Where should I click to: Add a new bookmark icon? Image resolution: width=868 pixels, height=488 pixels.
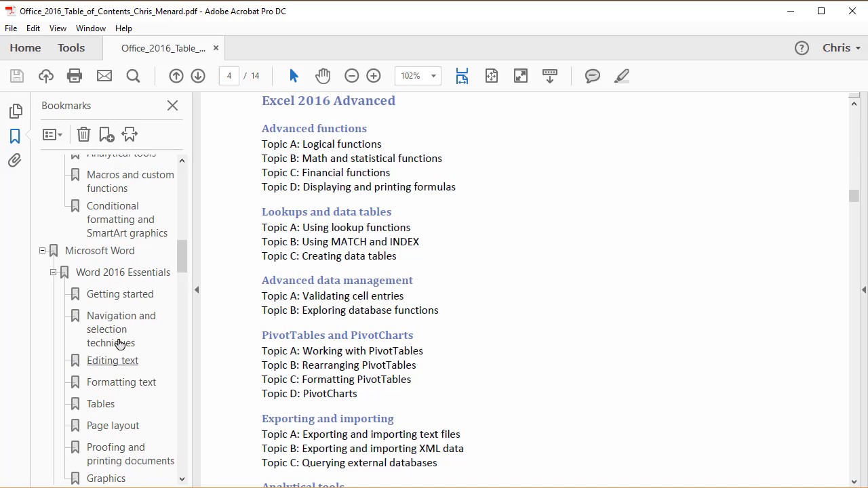tap(106, 134)
